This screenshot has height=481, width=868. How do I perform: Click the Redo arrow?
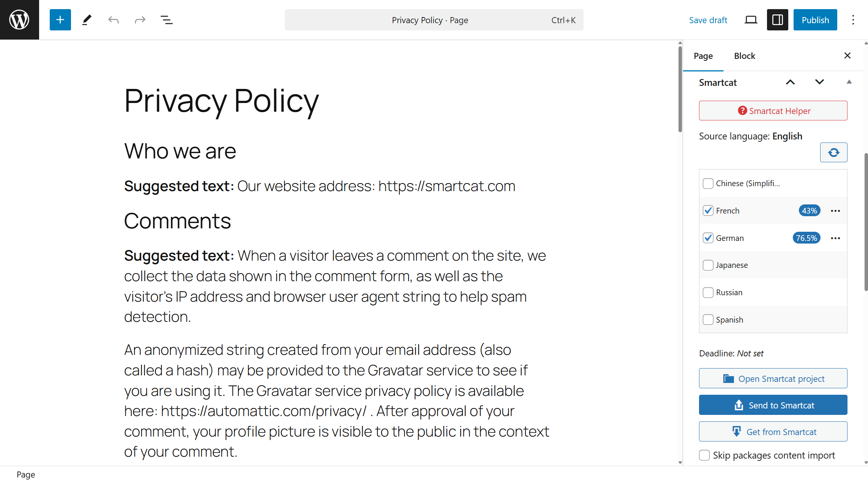(x=140, y=20)
